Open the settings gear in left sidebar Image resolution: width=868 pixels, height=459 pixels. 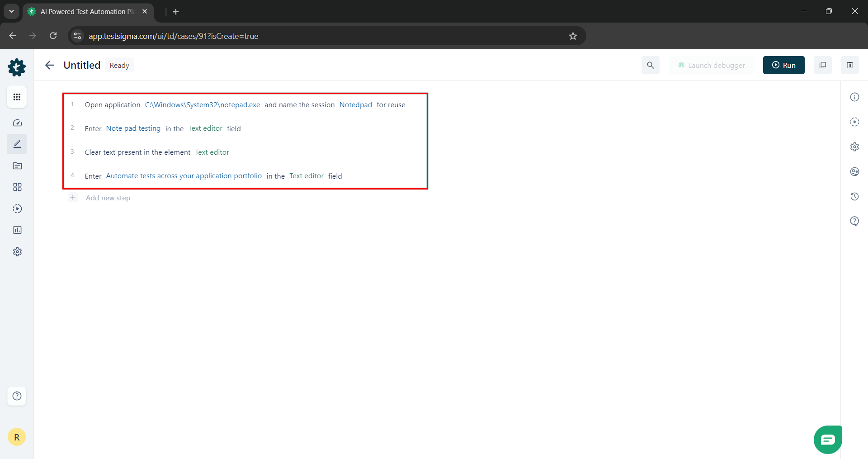coord(17,252)
